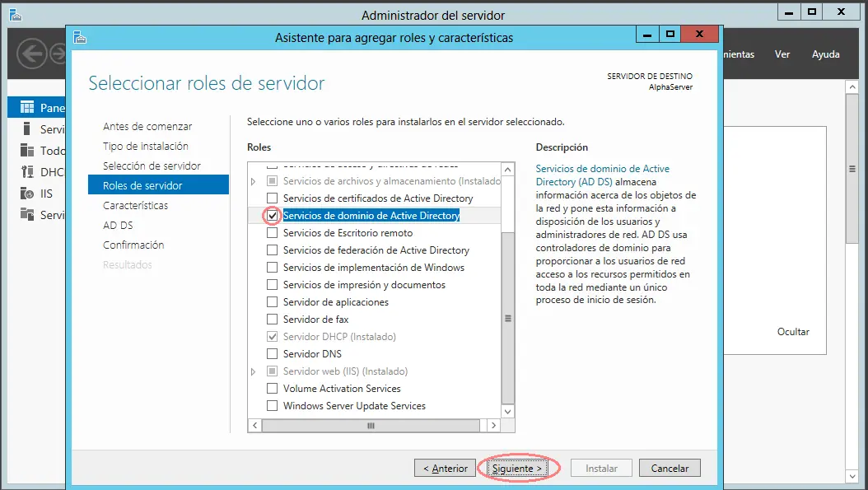This screenshot has height=490, width=868.
Task: Click Servicios de dominio de Active Directory description title
Action: [x=602, y=175]
